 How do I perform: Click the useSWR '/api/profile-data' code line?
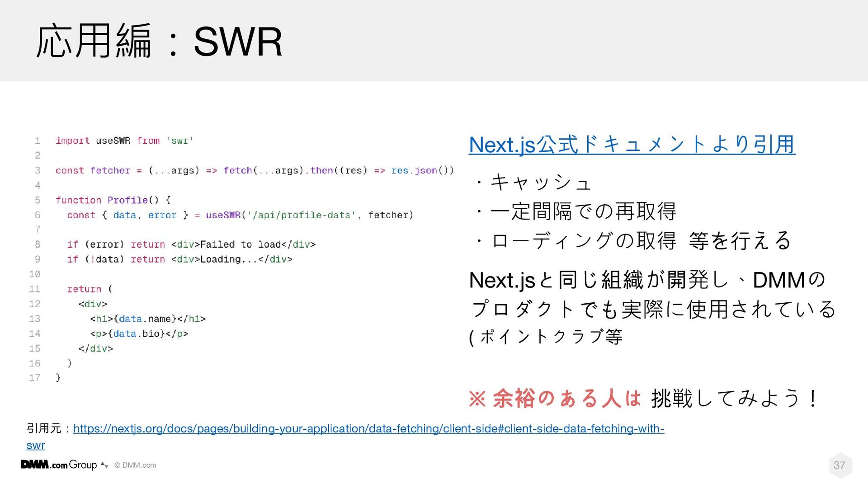point(240,215)
